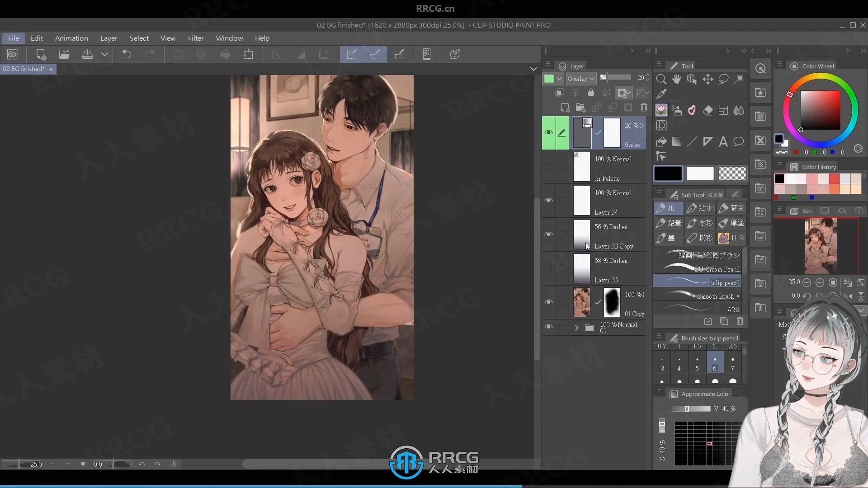Create a new raster layer
Viewport: 868px width, 488px height.
click(565, 108)
